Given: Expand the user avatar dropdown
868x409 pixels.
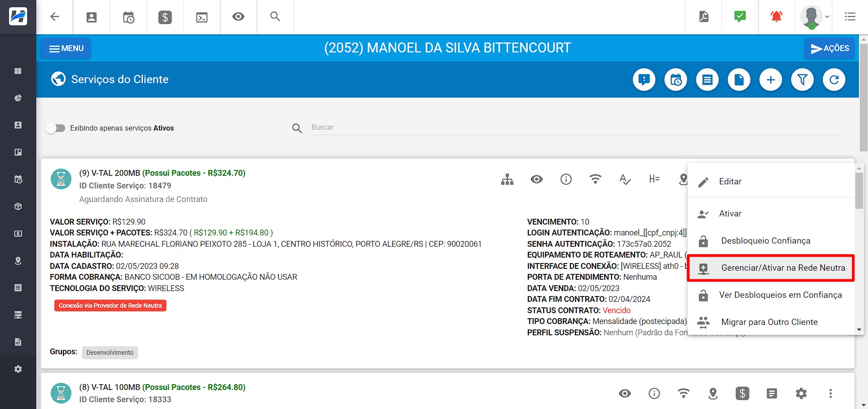Looking at the screenshot, I should click(x=815, y=17).
